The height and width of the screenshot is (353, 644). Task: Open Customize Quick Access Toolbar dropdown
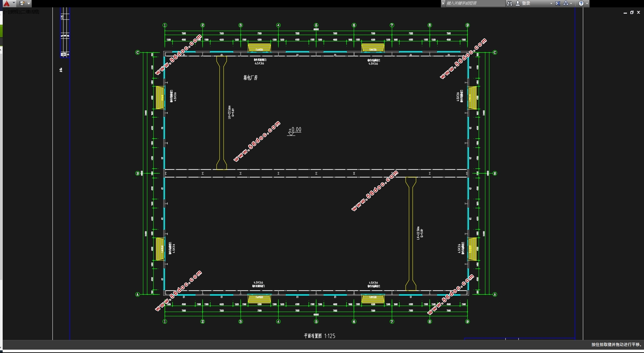[29, 3]
